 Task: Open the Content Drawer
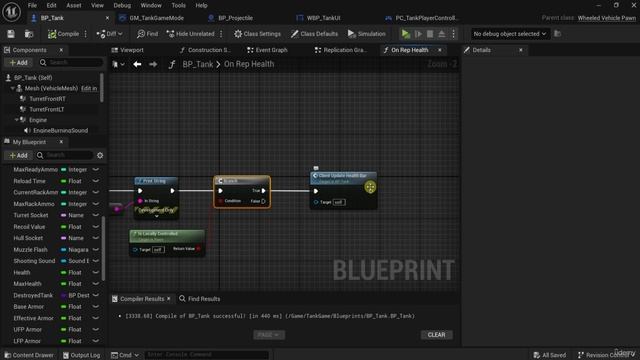pos(29,355)
